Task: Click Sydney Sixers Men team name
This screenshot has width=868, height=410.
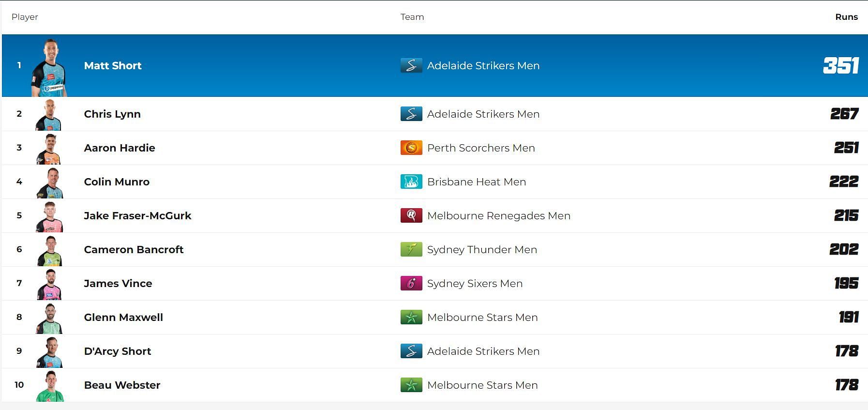Action: (475, 283)
